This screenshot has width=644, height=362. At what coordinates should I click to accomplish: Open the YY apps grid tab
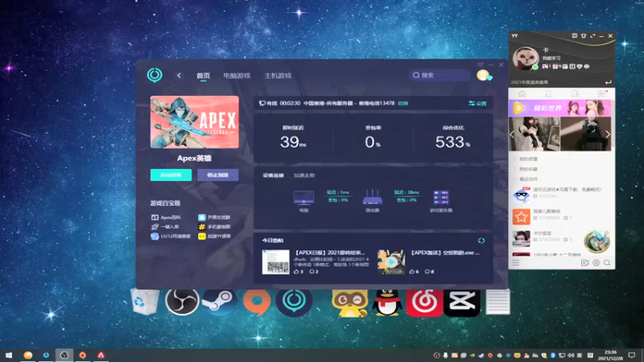[601, 94]
